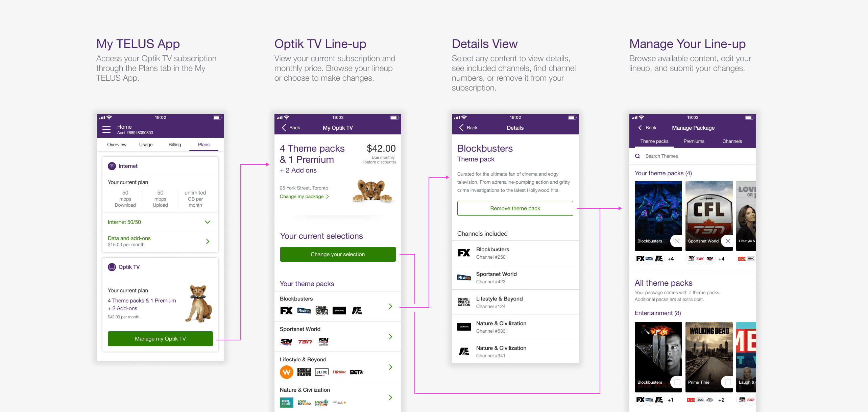Screen dimensions: 868x412
Task: Tap Back arrow on Details screen
Action: [462, 128]
